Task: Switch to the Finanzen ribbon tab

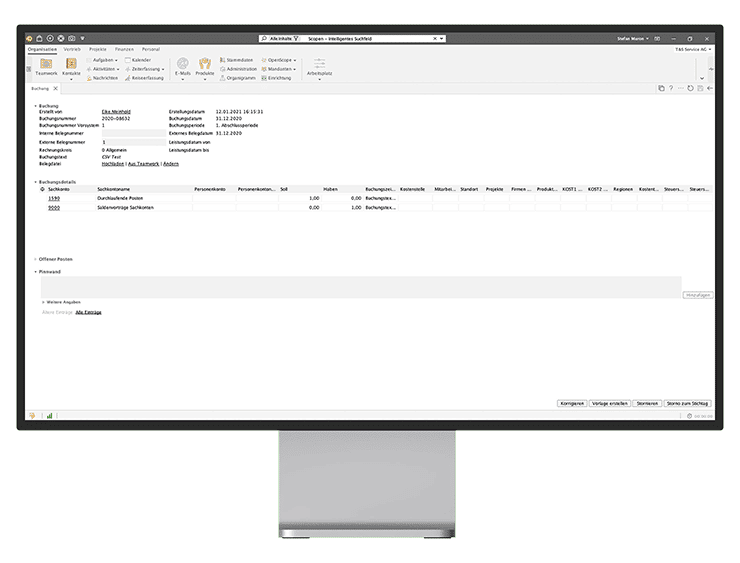Action: (124, 49)
